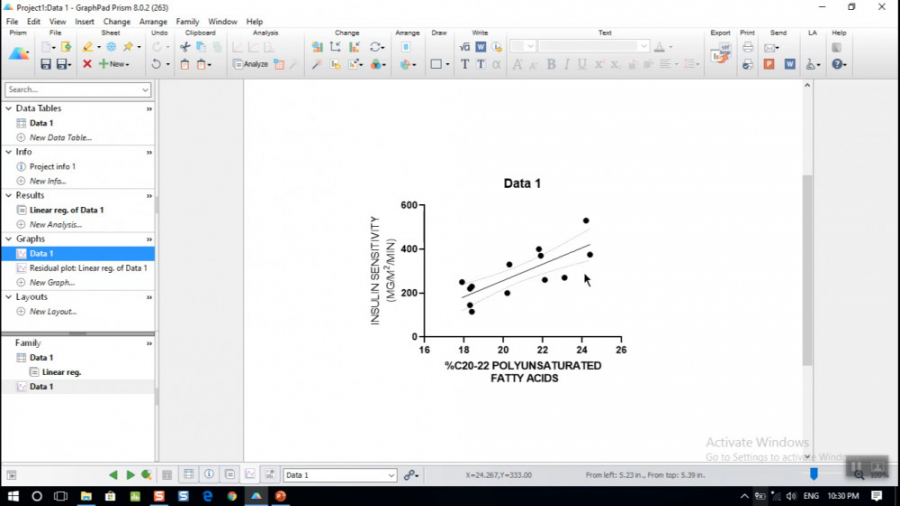This screenshot has height=506, width=900.
Task: Click the Change graph type icon
Action: 317,47
